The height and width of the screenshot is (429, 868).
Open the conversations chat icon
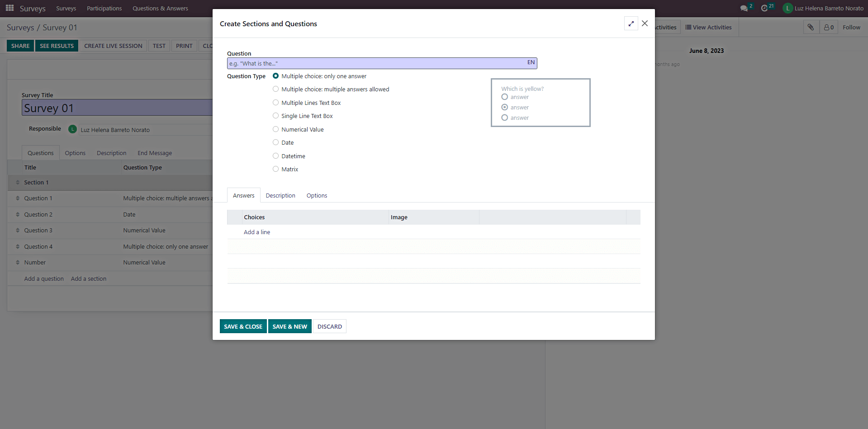coord(744,8)
